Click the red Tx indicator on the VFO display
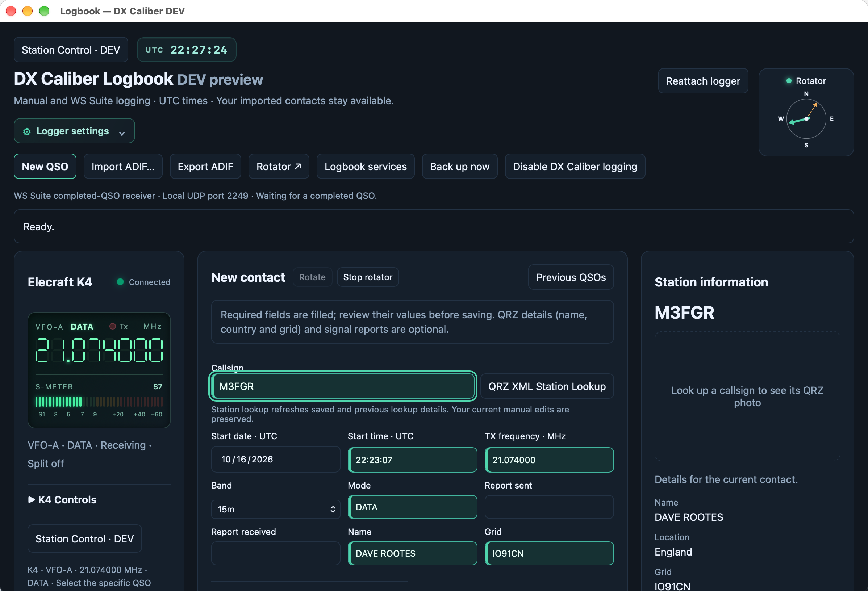The height and width of the screenshot is (591, 868). point(112,326)
